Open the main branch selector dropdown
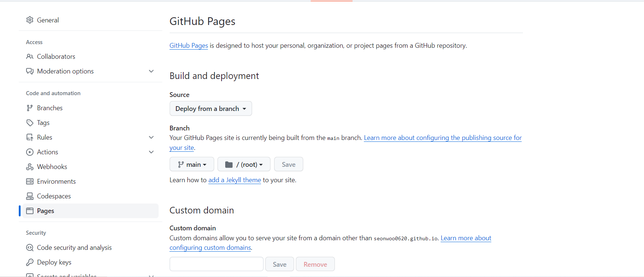Screen dimensions: 644x277 click(192, 164)
